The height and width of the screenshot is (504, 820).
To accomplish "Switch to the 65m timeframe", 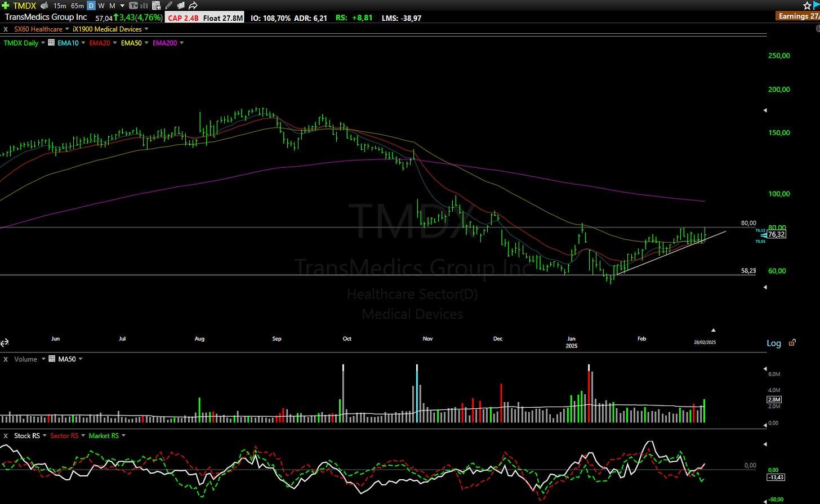I will (77, 6).
